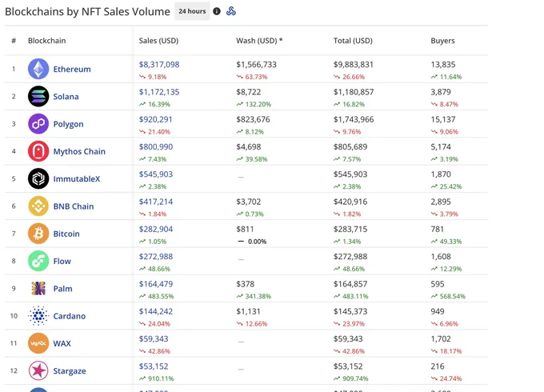The width and height of the screenshot is (544, 392).
Task: Click the Ethereum logo icon
Action: pyautogui.click(x=38, y=69)
